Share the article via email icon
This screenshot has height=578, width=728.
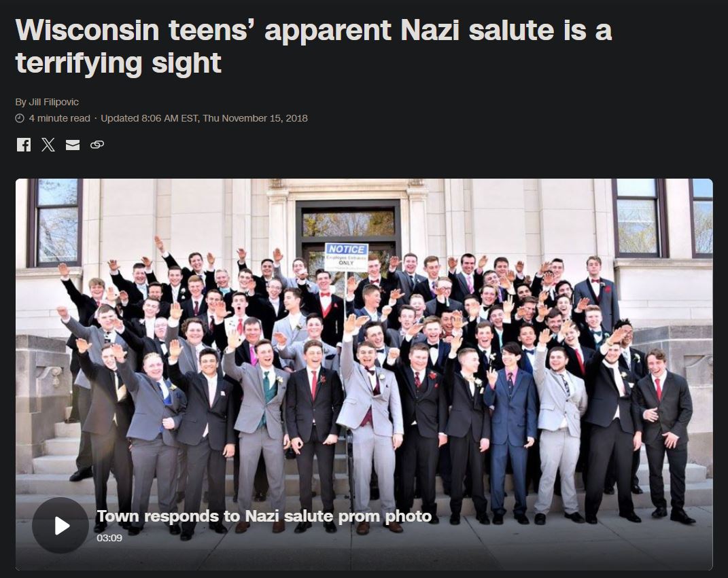(x=73, y=145)
